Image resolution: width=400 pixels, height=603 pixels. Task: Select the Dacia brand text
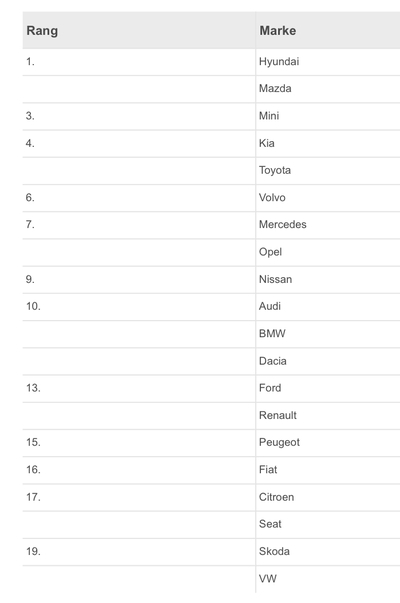pos(273,361)
